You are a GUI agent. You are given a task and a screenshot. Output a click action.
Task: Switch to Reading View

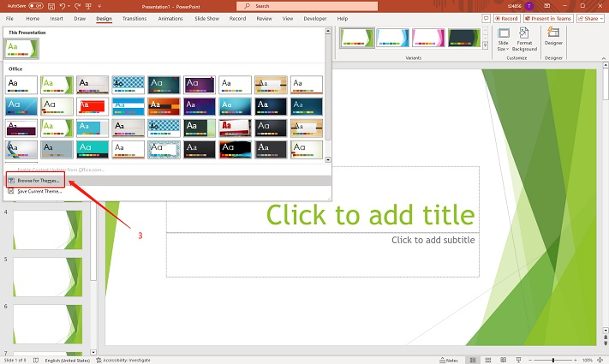tap(503, 360)
